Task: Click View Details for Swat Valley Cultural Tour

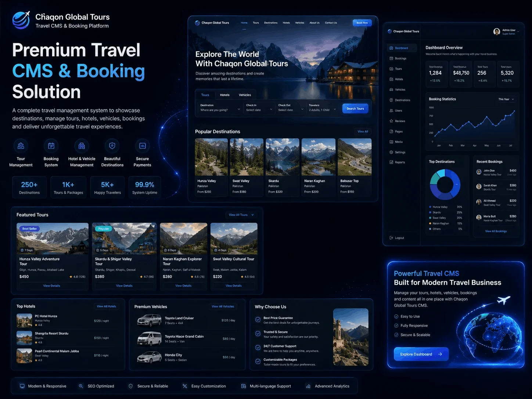Action: point(234,285)
